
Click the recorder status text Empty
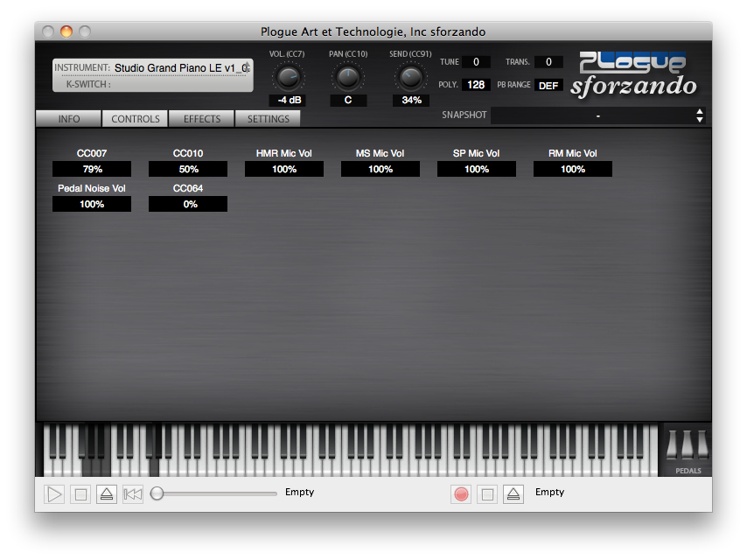[550, 492]
